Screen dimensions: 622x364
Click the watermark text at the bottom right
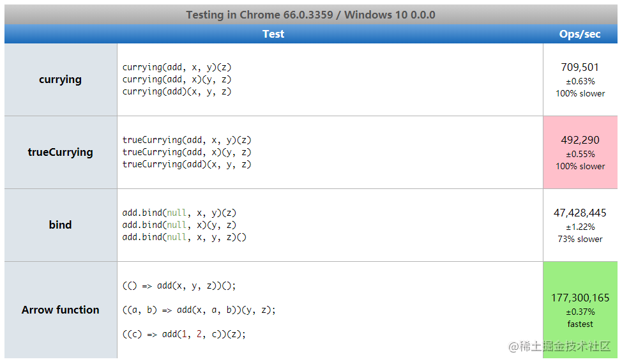[559, 347]
